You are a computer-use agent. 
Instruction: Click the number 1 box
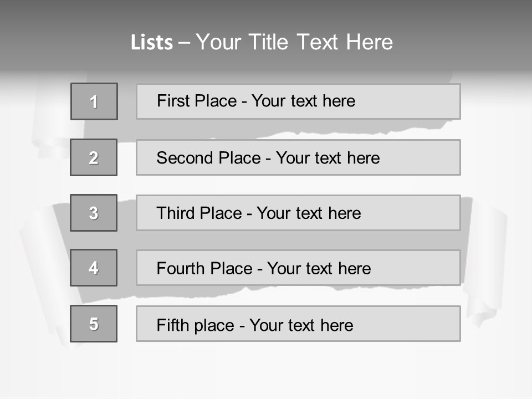point(94,101)
